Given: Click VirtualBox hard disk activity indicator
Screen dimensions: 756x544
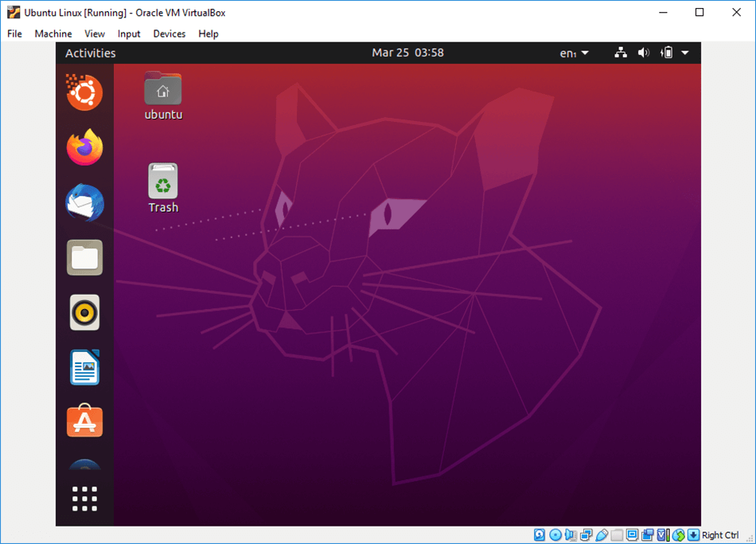Looking at the screenshot, I should [x=540, y=534].
